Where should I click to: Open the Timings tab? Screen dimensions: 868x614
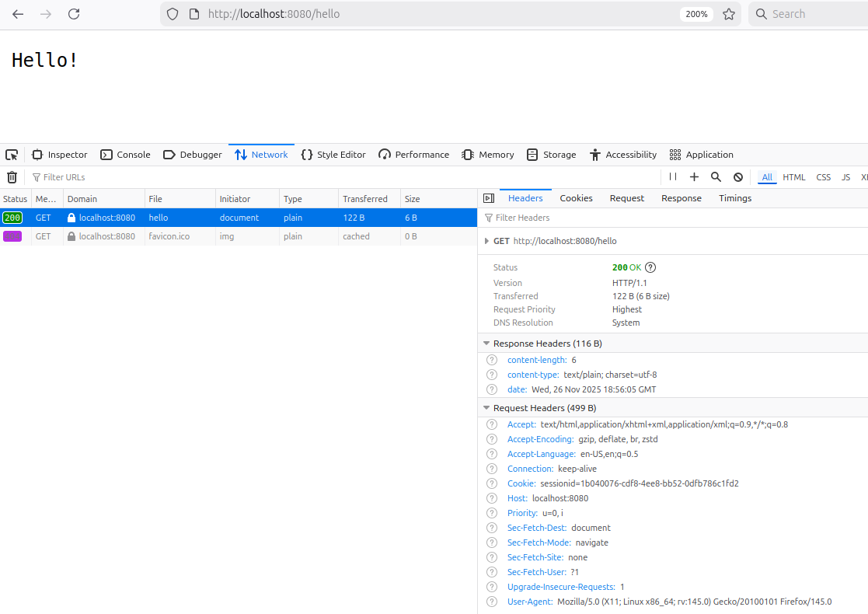pos(734,198)
